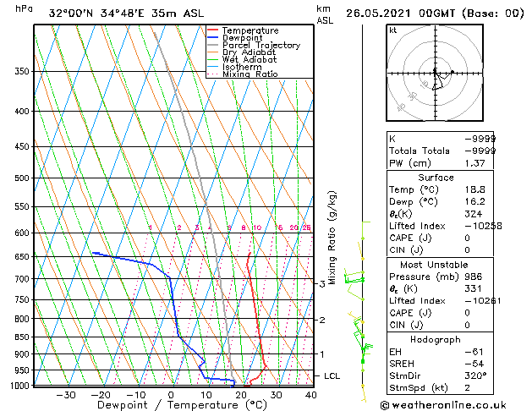Click the Most Unstable θe value 331

click(474, 288)
